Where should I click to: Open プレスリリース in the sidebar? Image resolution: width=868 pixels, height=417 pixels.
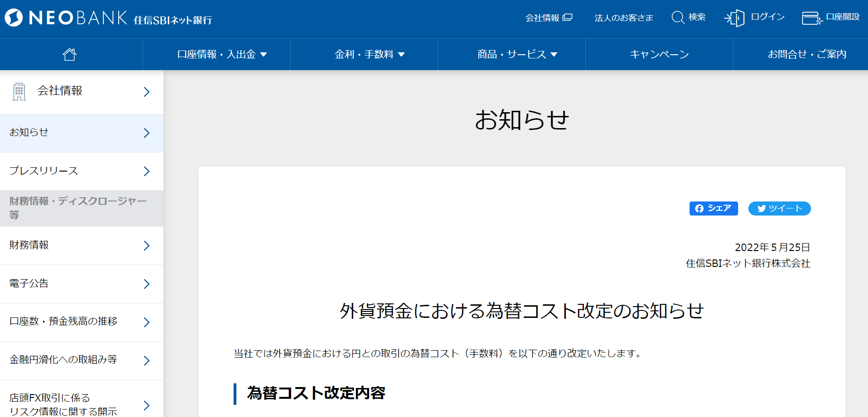pyautogui.click(x=81, y=171)
